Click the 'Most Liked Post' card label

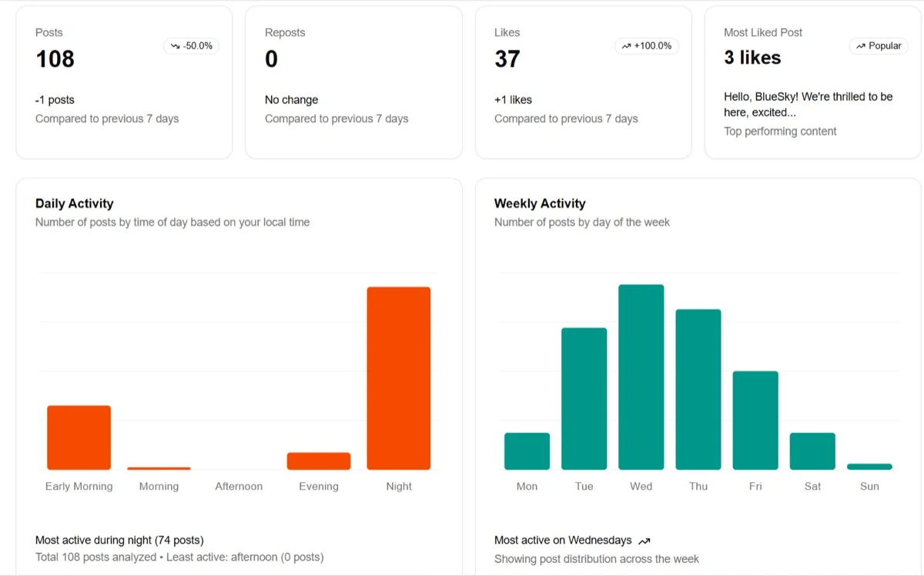tap(763, 32)
